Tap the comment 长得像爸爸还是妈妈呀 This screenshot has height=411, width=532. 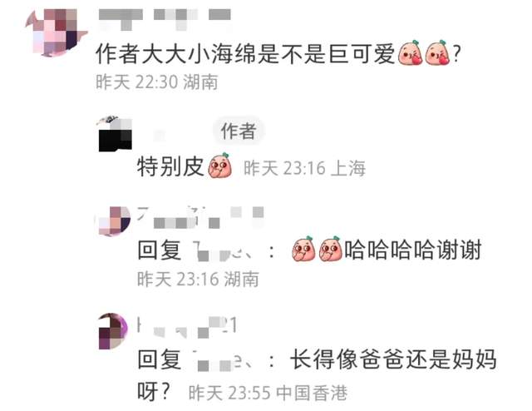coord(318,375)
